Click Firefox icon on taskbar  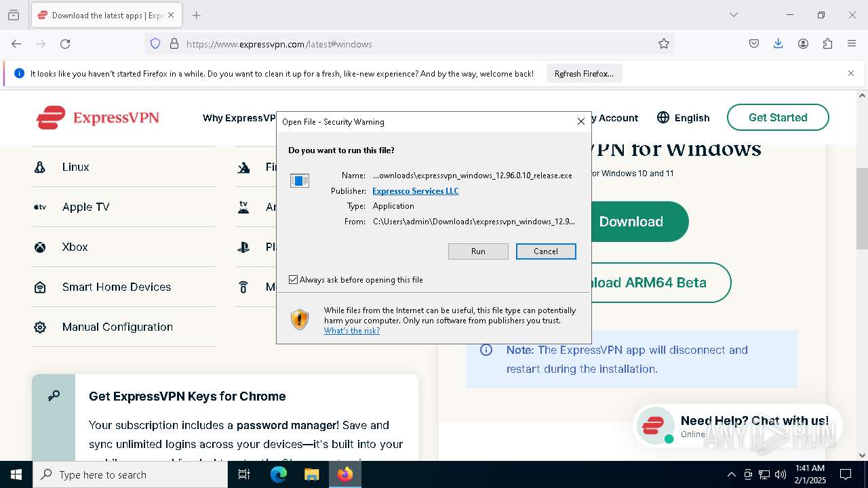pos(345,474)
